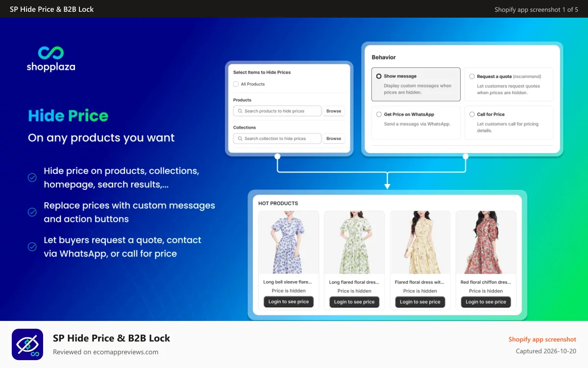Click checkmark icon beside Let buyers request quote
The image size is (588, 368).
32,247
